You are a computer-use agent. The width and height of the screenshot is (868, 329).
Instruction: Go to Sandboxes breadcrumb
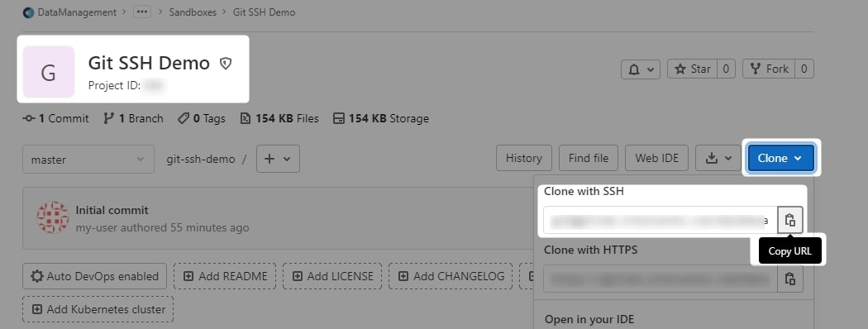(193, 12)
